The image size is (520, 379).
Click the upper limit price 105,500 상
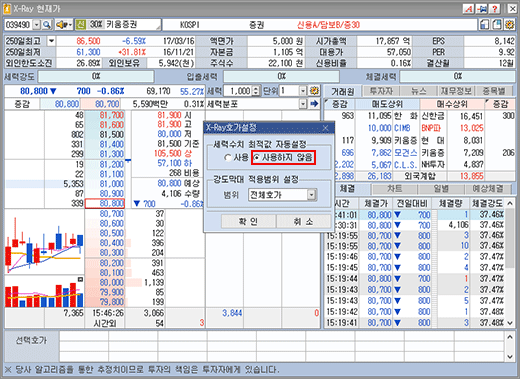click(x=173, y=153)
